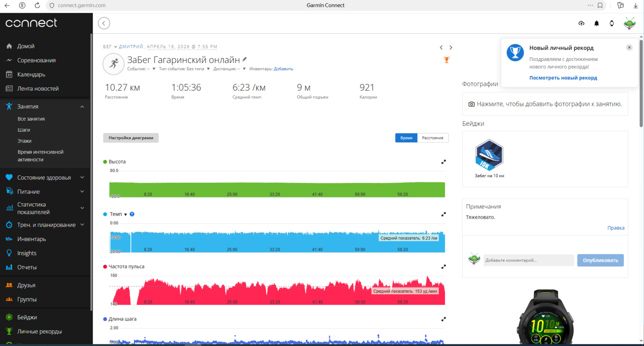
Task: Click the running activity type icon
Action: 113,64
